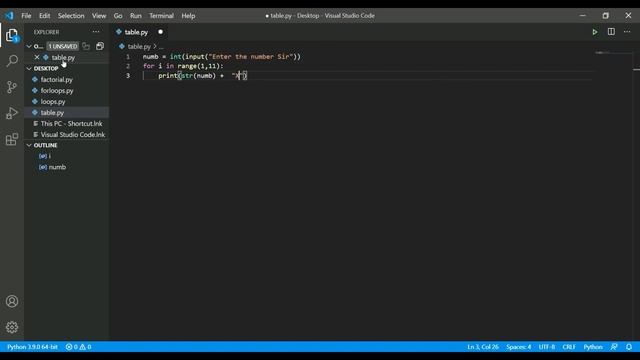Split the editor right

click(611, 32)
